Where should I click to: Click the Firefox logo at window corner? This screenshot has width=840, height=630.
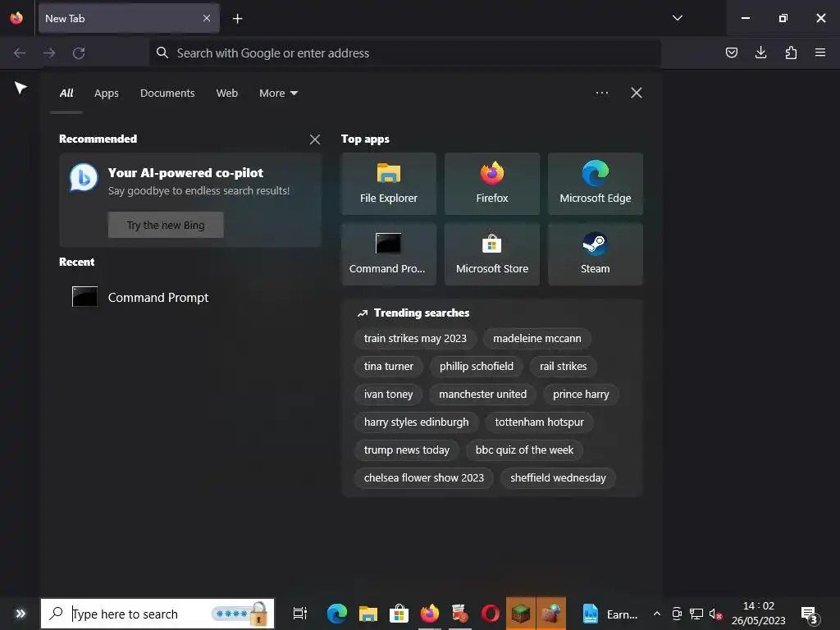click(x=16, y=18)
